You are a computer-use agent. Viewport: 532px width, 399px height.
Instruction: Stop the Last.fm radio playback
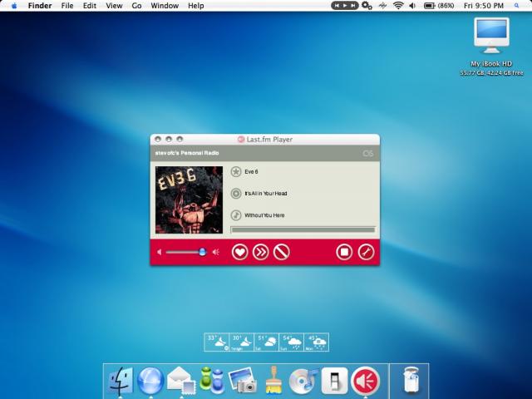(344, 252)
